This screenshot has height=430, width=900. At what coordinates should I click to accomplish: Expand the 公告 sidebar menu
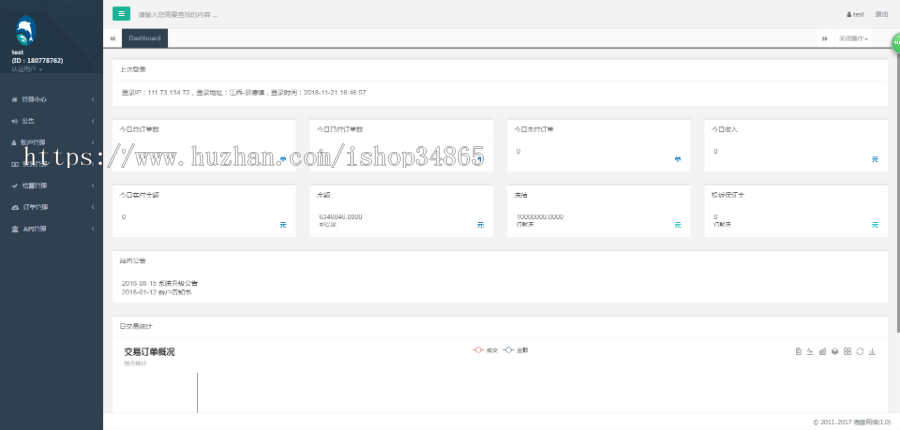pyautogui.click(x=52, y=121)
